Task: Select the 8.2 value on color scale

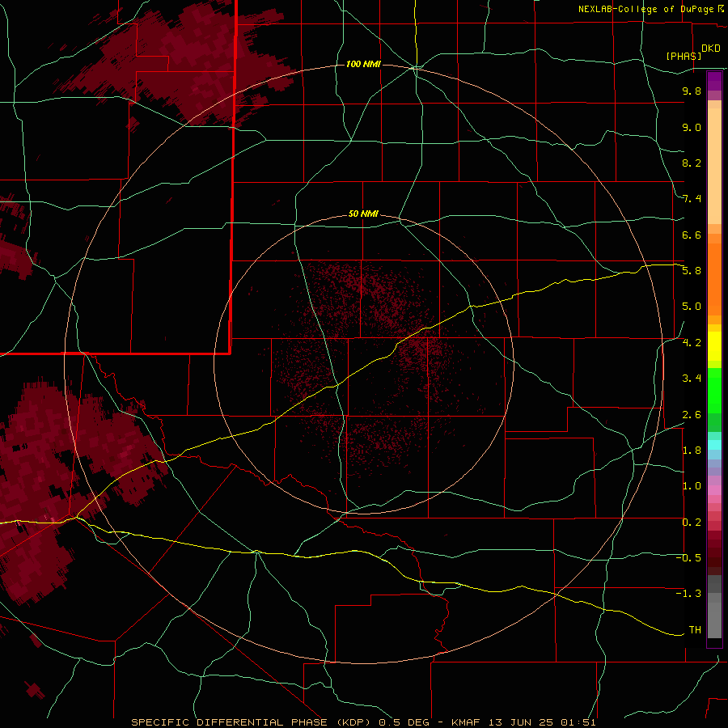Action: [692, 163]
